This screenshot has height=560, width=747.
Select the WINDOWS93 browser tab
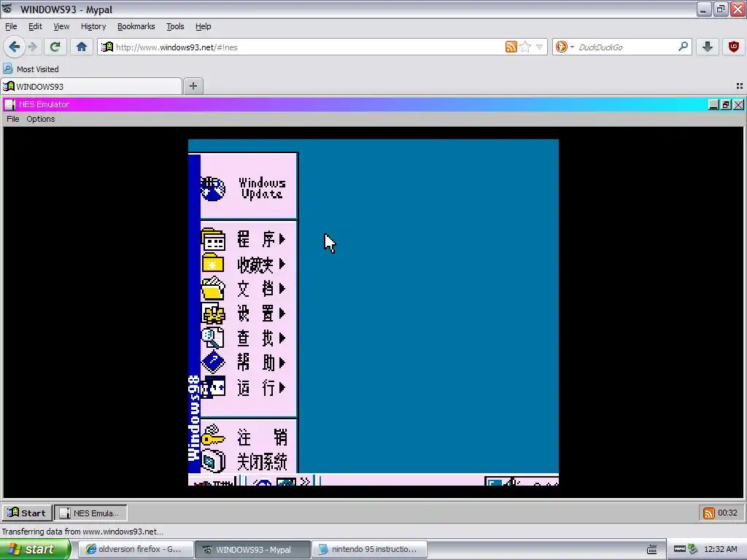pyautogui.click(x=91, y=87)
